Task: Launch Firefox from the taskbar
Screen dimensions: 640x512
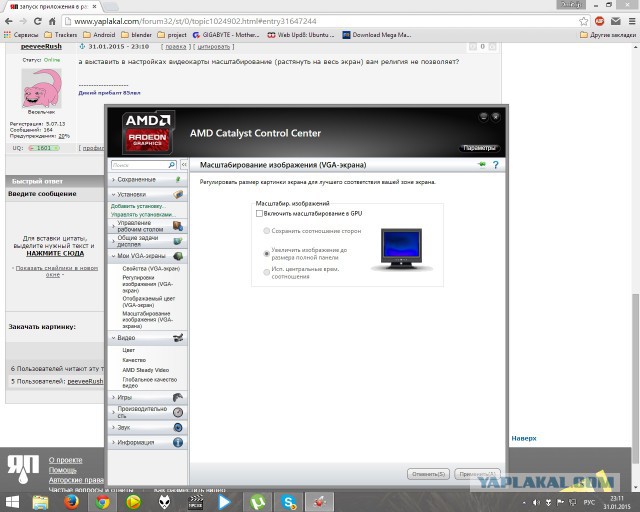Action: [x=71, y=502]
